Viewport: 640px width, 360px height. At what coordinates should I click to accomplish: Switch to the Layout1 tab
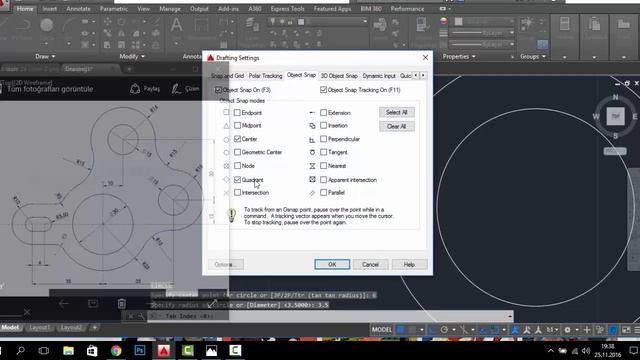click(x=39, y=327)
